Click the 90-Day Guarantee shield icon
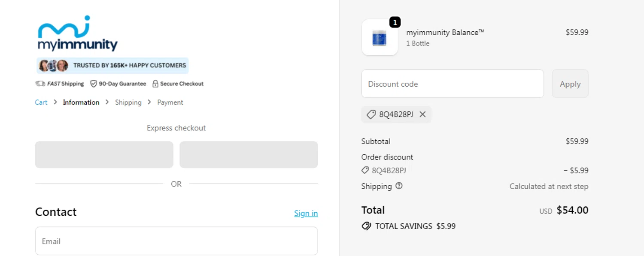The height and width of the screenshot is (256, 644). pos(93,84)
